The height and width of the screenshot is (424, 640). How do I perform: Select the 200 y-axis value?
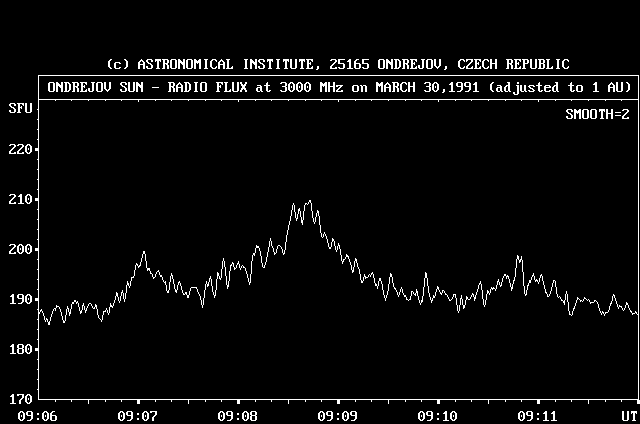coord(19,249)
